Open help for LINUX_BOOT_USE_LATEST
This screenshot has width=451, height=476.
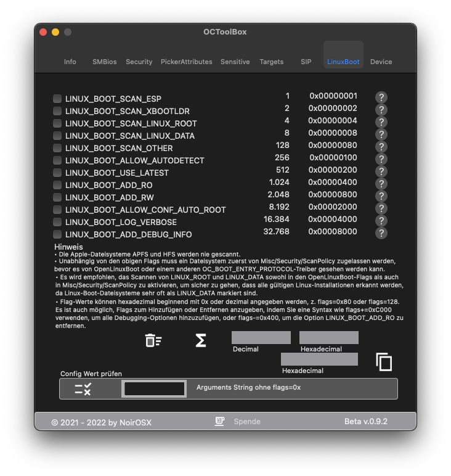[381, 171]
